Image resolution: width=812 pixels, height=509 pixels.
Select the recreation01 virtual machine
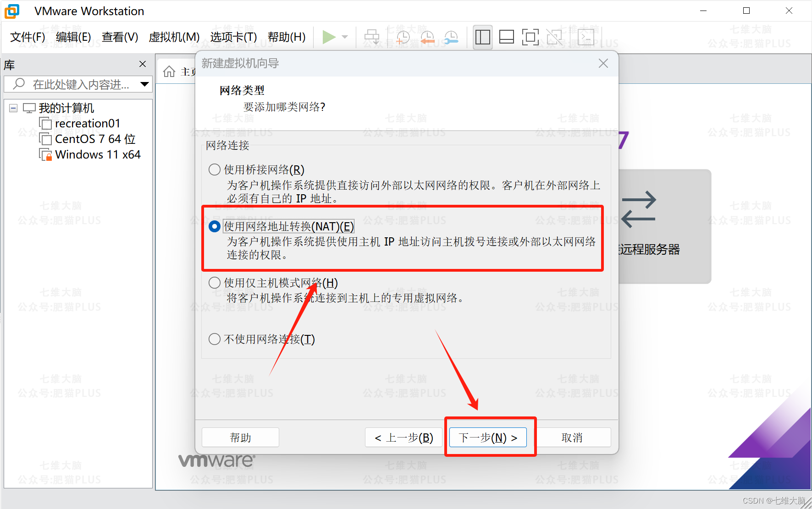pyautogui.click(x=88, y=124)
